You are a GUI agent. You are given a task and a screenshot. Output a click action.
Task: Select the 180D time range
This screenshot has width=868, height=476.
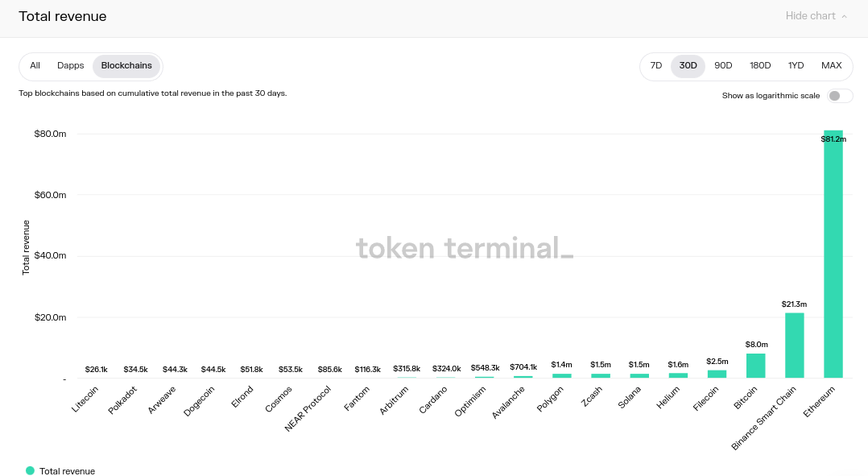(760, 65)
